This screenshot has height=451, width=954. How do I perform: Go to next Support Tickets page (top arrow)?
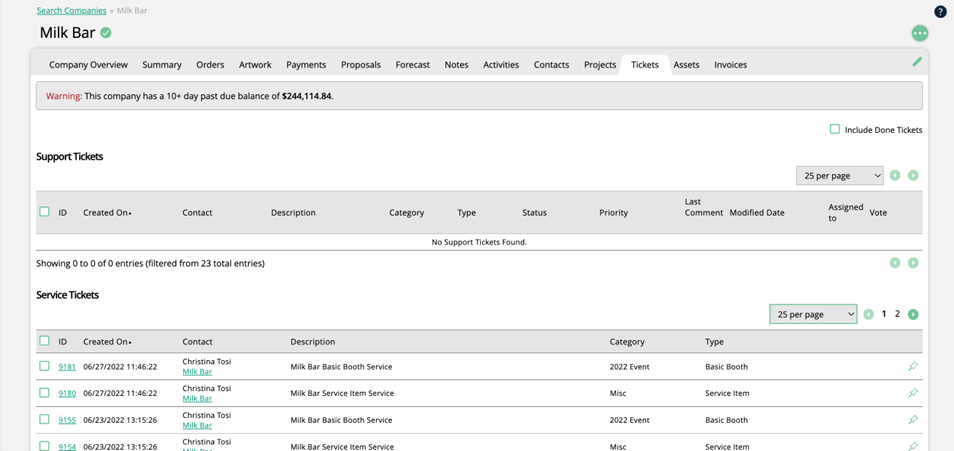(913, 175)
